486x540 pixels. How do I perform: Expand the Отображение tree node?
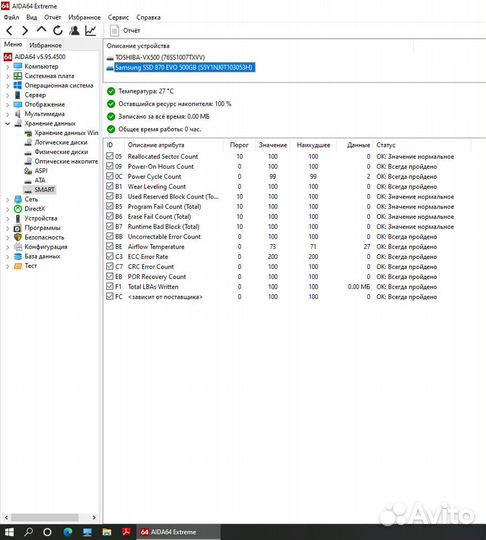tap(8, 104)
